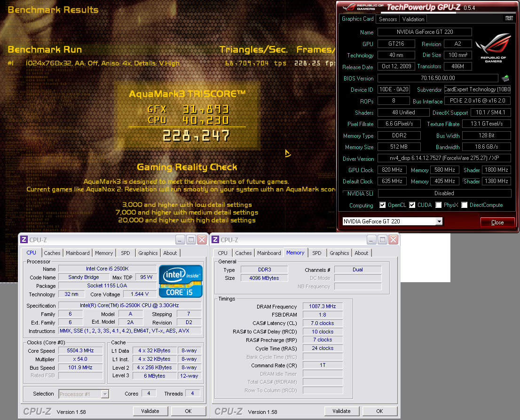
Task: Click the Level 3 cache value 6 MBytes
Action: (155, 376)
